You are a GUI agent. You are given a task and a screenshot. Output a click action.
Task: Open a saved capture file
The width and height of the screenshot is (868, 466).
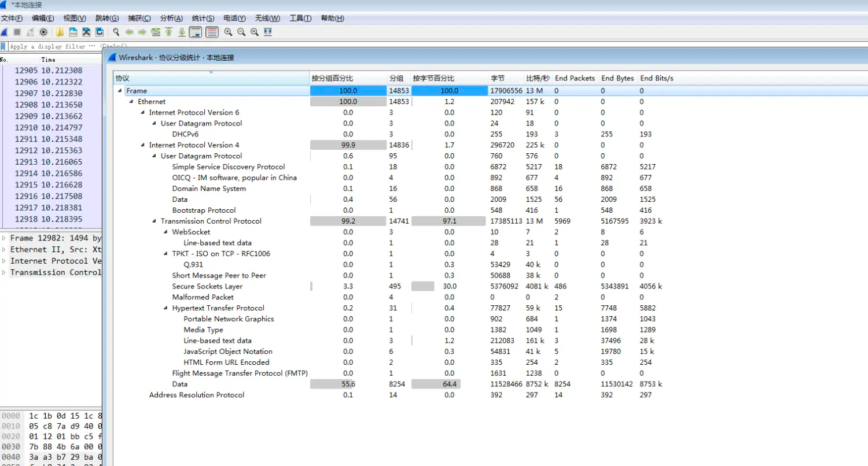[60, 32]
